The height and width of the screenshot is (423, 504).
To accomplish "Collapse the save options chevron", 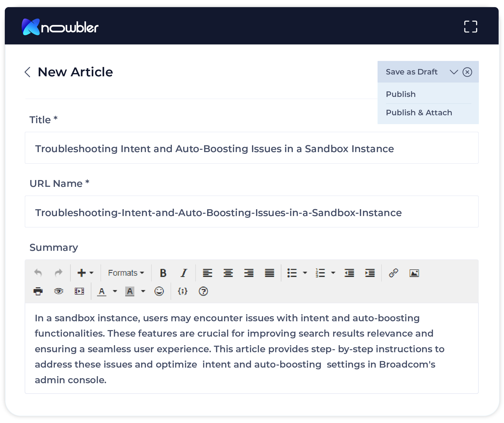I will [454, 72].
